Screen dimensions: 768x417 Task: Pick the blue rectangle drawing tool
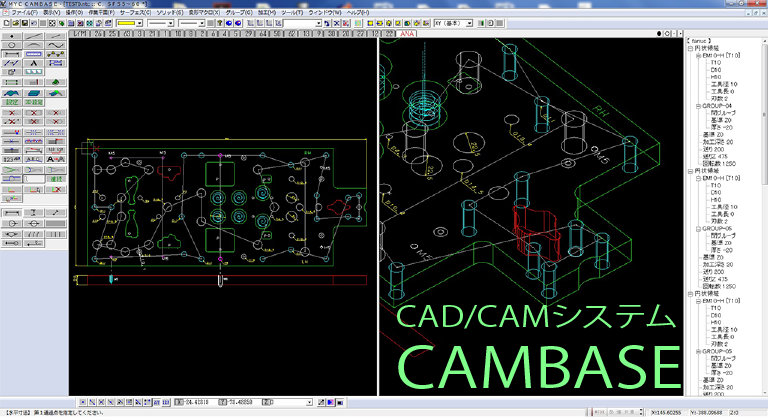point(34,54)
